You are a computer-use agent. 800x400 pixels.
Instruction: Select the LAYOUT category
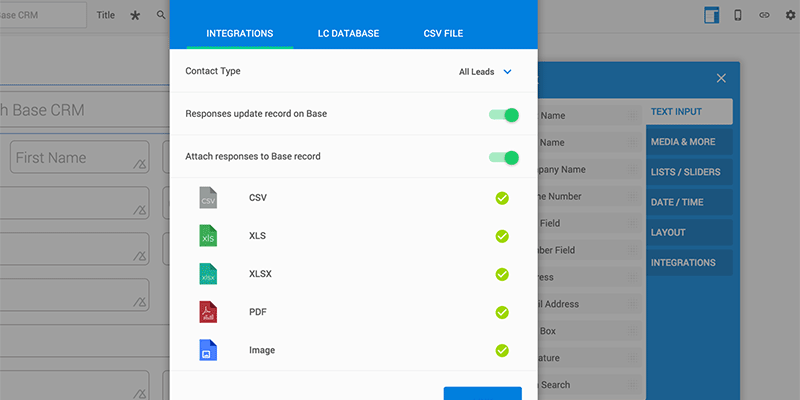(689, 232)
